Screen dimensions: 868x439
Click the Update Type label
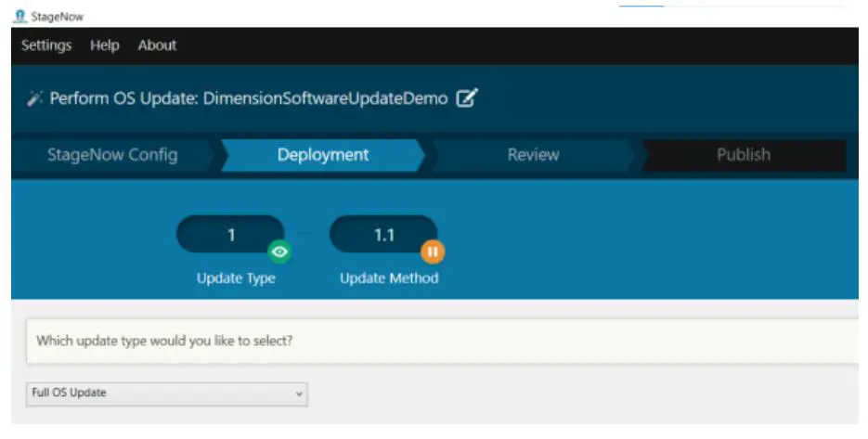coord(236,278)
